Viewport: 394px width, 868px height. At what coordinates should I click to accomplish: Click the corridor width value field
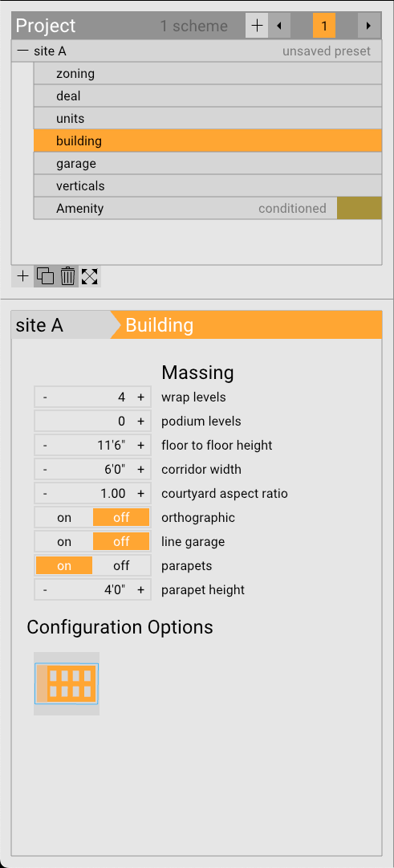coord(93,470)
